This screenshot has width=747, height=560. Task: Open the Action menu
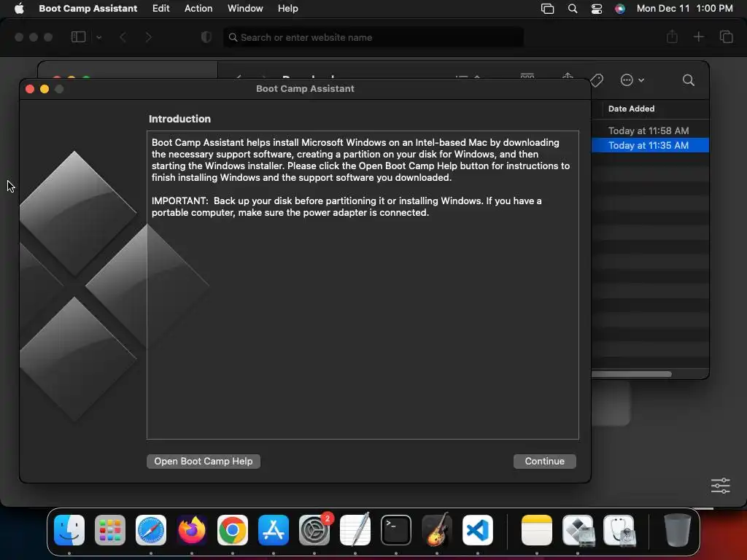198,9
